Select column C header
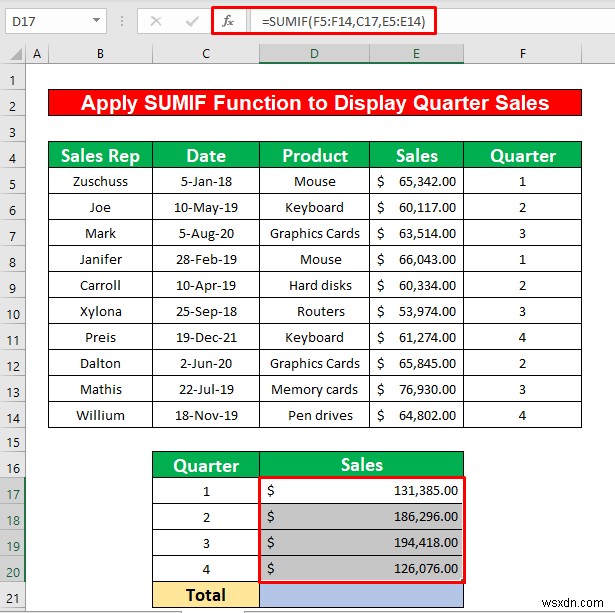615x613 pixels. [x=206, y=54]
